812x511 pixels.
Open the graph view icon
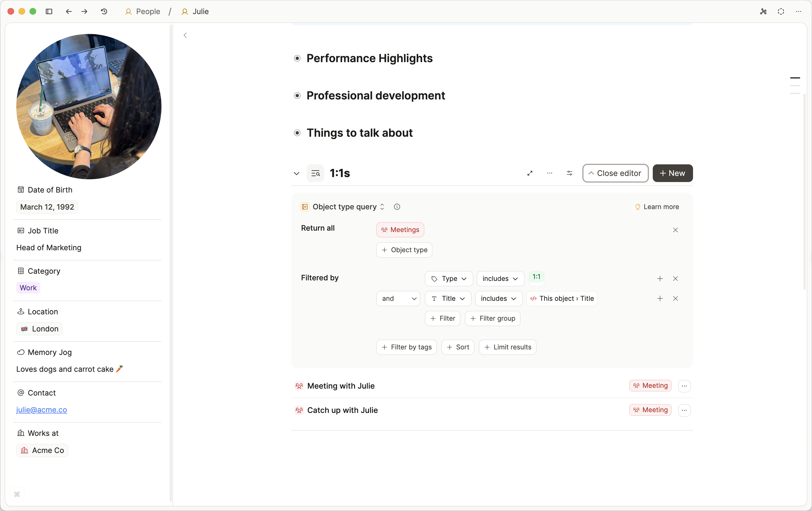[x=763, y=12]
